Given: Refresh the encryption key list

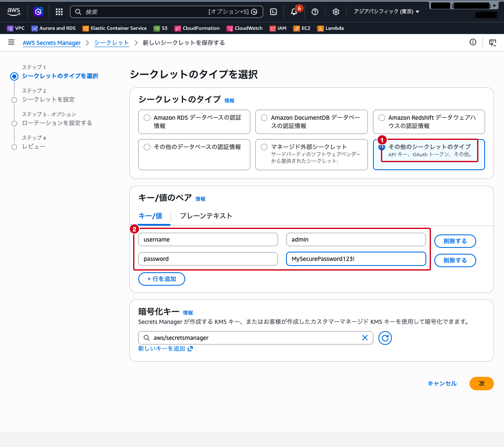Looking at the screenshot, I should click(385, 338).
